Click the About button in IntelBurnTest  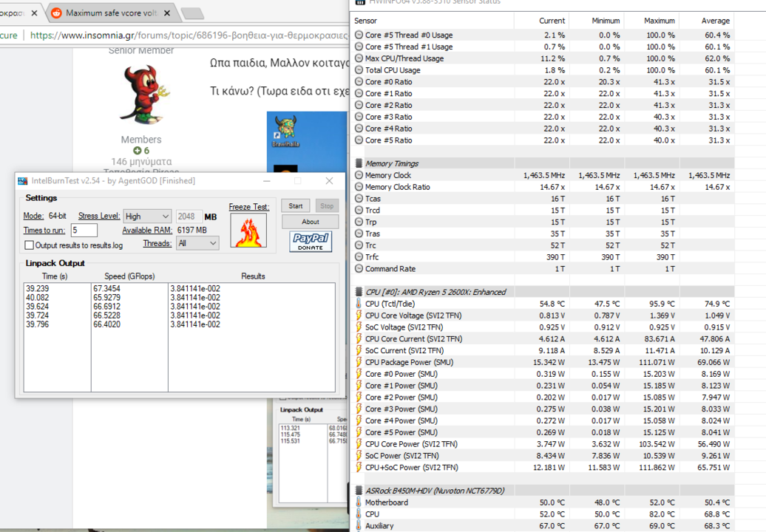(311, 222)
